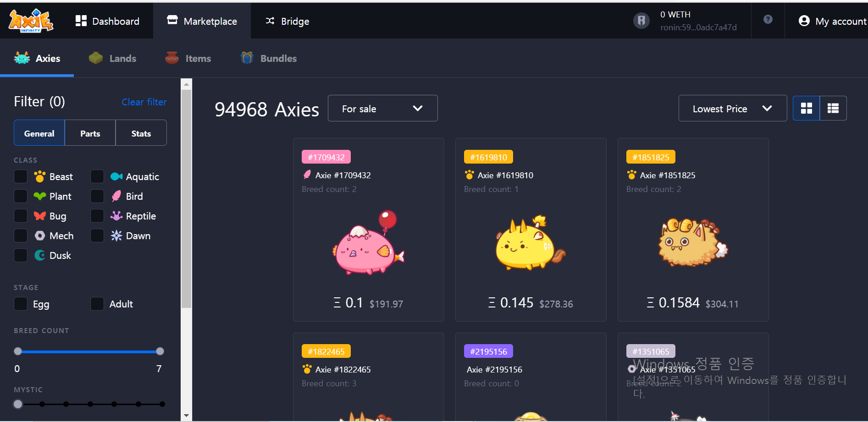Check the Aquatic class checkbox
868x422 pixels.
[x=97, y=176]
